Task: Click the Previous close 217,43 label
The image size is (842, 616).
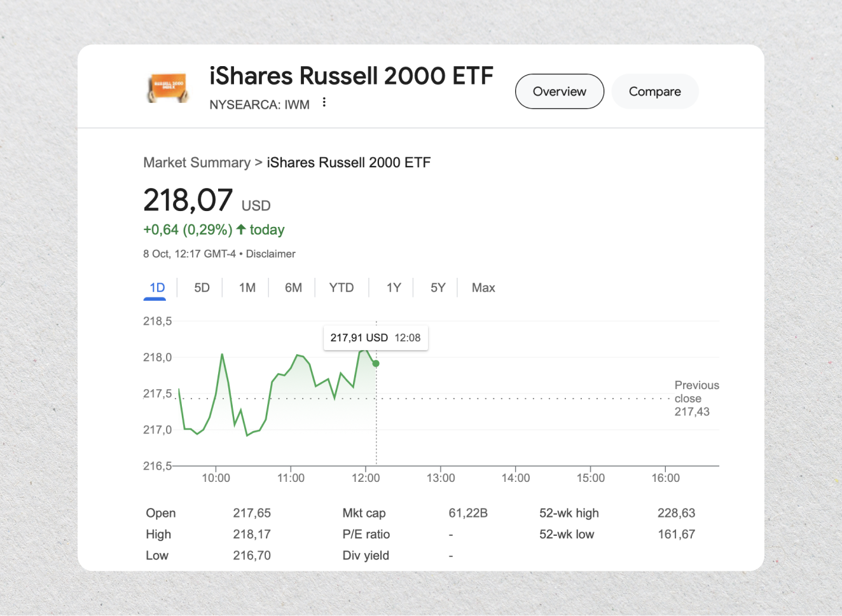Action: pos(696,399)
